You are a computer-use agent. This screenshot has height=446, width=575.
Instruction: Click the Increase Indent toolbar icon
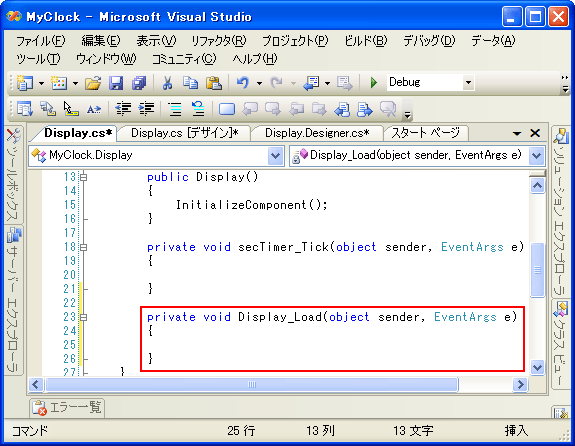[146, 109]
